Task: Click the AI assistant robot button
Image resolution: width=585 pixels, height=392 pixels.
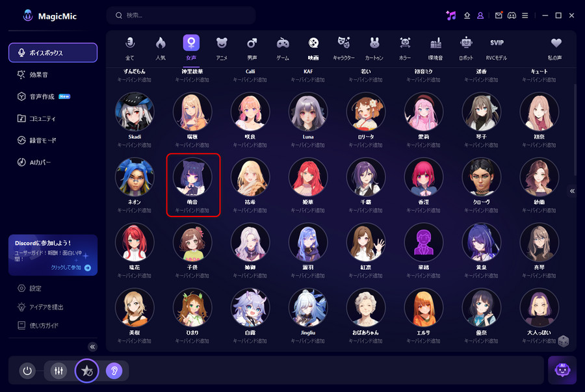Action: point(562,370)
